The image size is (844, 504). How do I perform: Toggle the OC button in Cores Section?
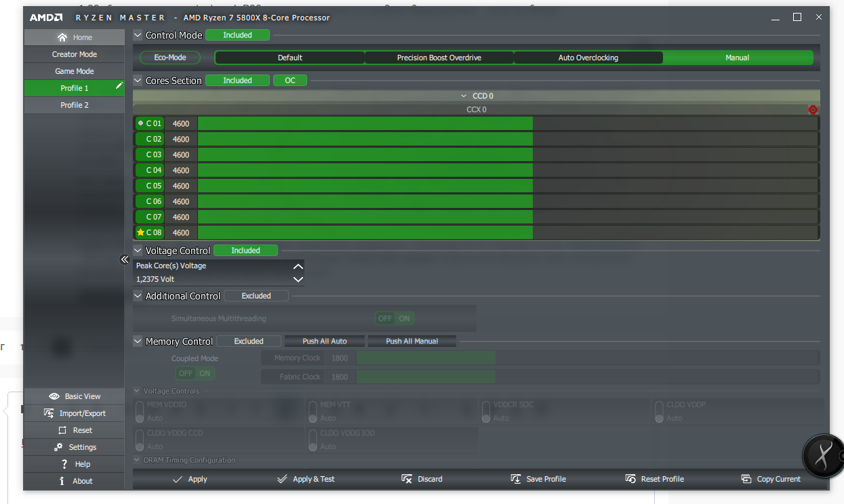(x=290, y=81)
